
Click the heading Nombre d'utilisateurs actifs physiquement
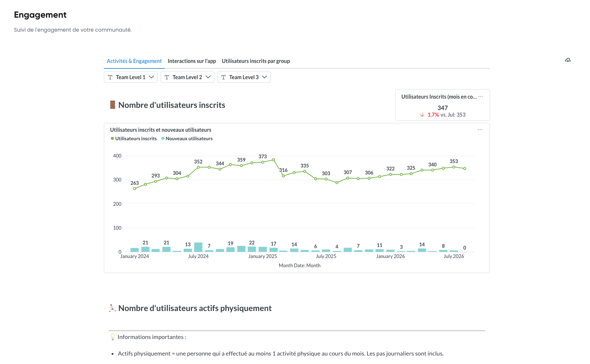195,308
